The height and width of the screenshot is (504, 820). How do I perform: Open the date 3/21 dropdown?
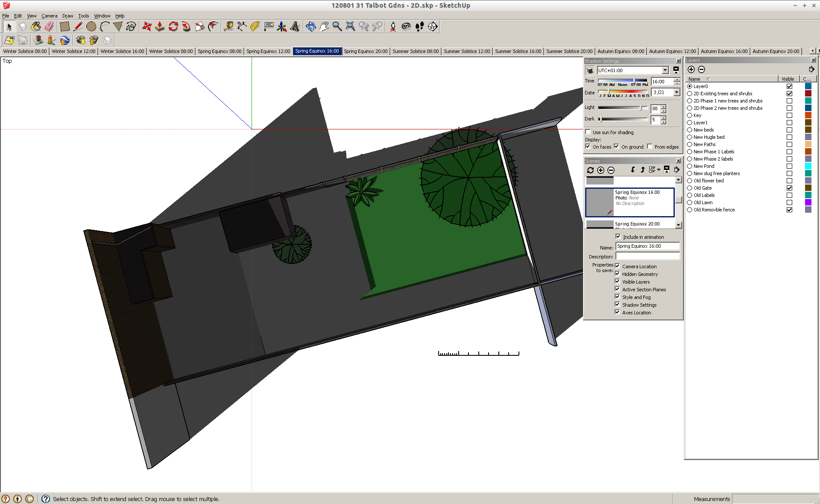point(676,92)
